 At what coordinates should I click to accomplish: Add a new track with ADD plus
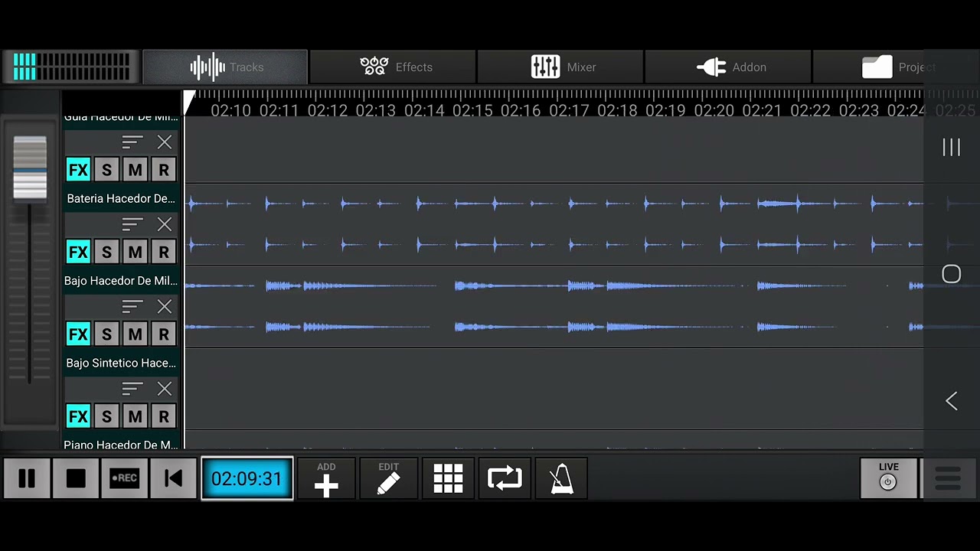326,478
